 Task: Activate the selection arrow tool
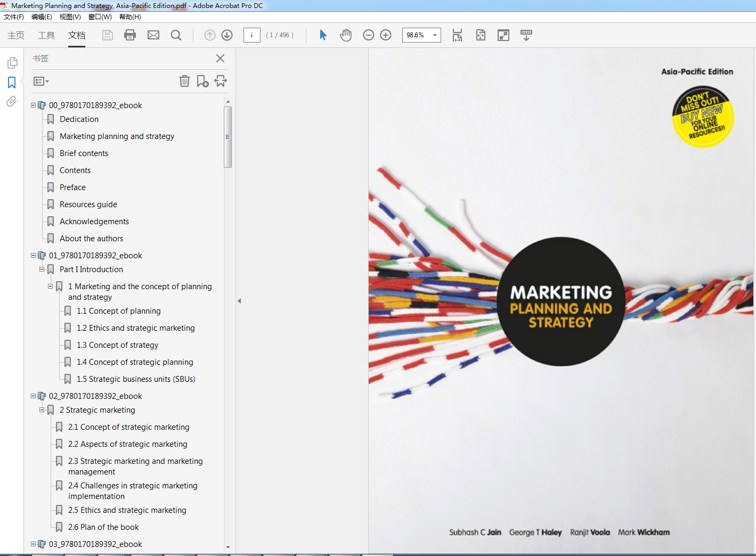323,35
